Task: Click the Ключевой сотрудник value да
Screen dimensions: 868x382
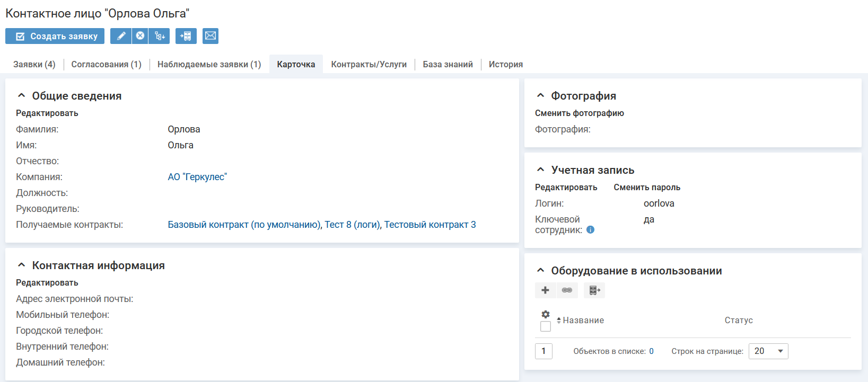Action: click(x=649, y=220)
